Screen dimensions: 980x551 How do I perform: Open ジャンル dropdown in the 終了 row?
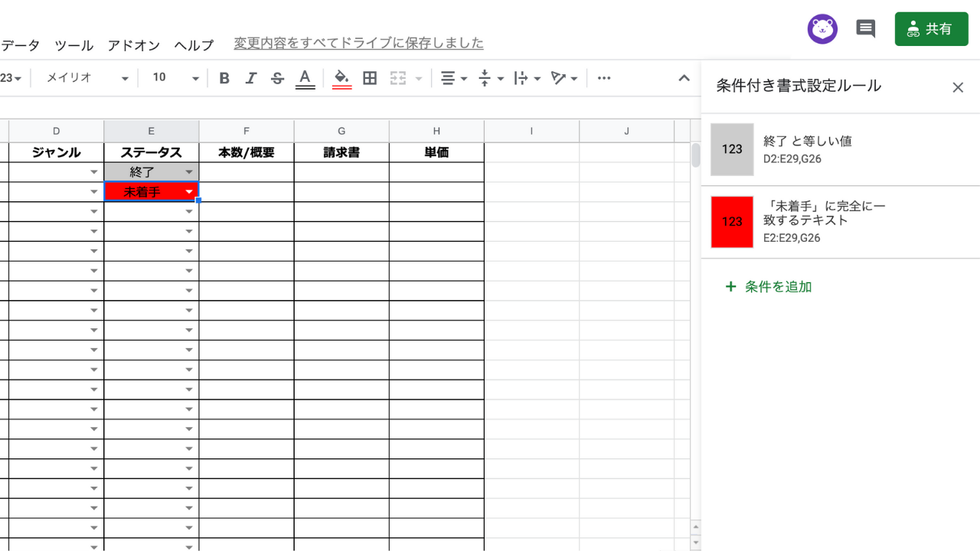point(94,172)
